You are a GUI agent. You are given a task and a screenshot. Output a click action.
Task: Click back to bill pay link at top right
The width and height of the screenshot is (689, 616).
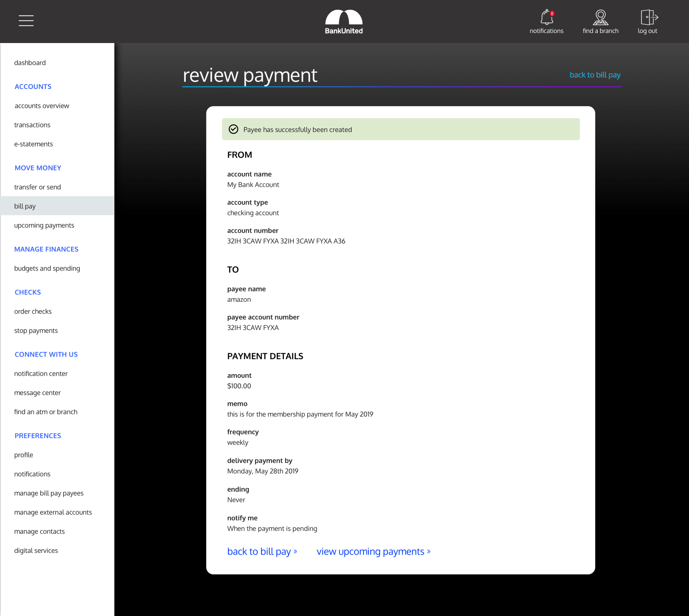coord(595,75)
